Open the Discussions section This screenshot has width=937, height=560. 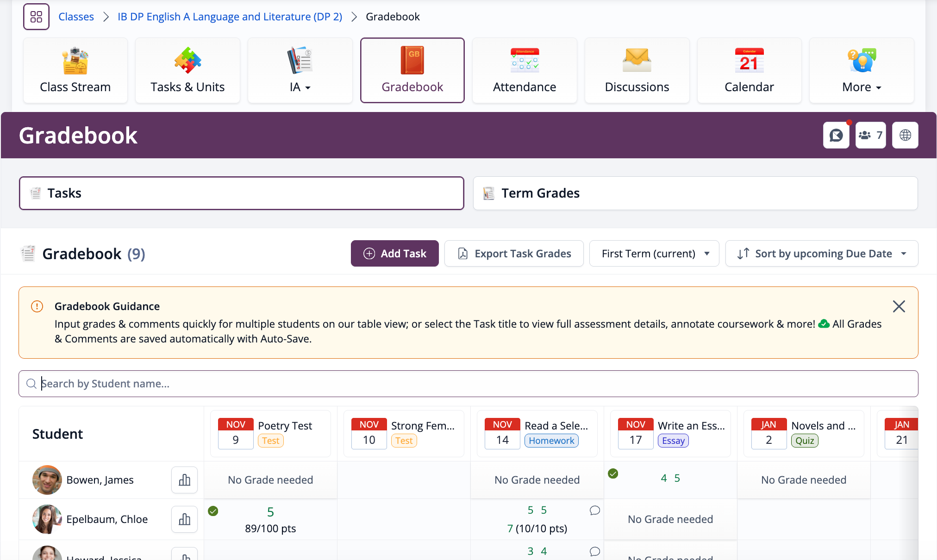[x=637, y=70]
